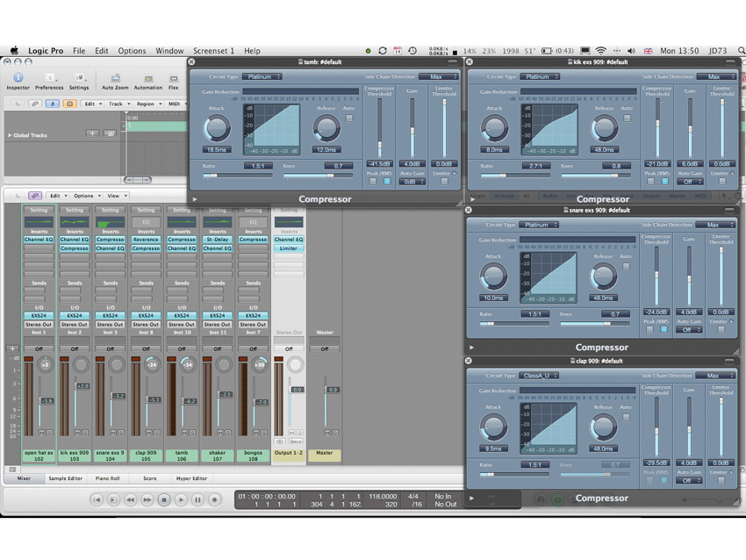Click the Rewind transport button

coord(131,499)
